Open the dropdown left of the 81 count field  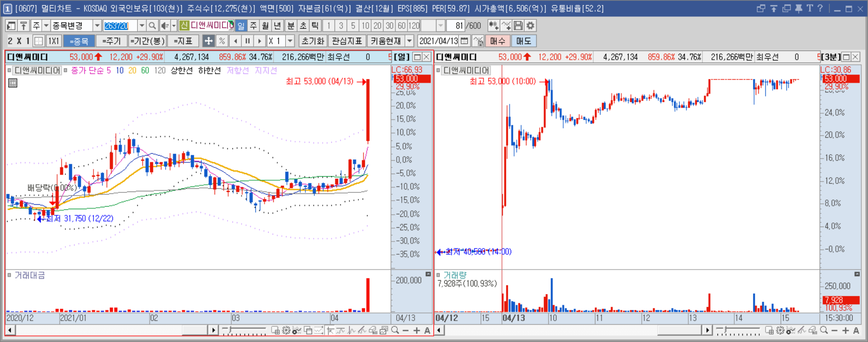coord(440,26)
